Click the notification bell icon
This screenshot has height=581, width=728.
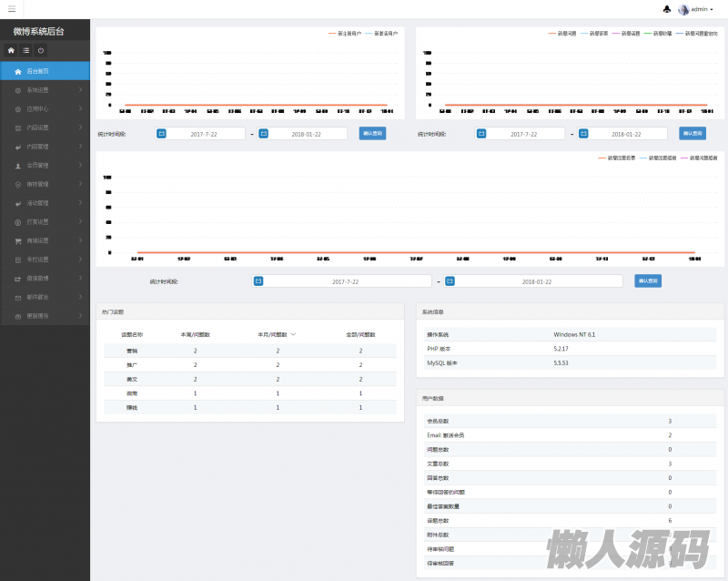coord(667,9)
